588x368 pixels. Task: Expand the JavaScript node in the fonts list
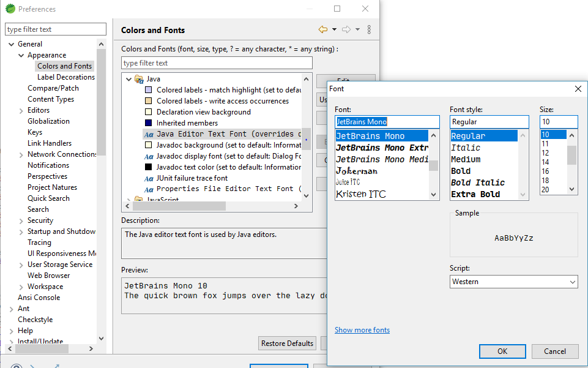click(128, 198)
